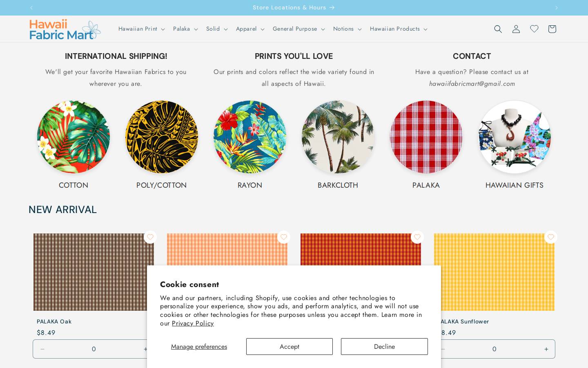Expand the Apparel menu
The width and height of the screenshot is (588, 368).
[x=250, y=29]
